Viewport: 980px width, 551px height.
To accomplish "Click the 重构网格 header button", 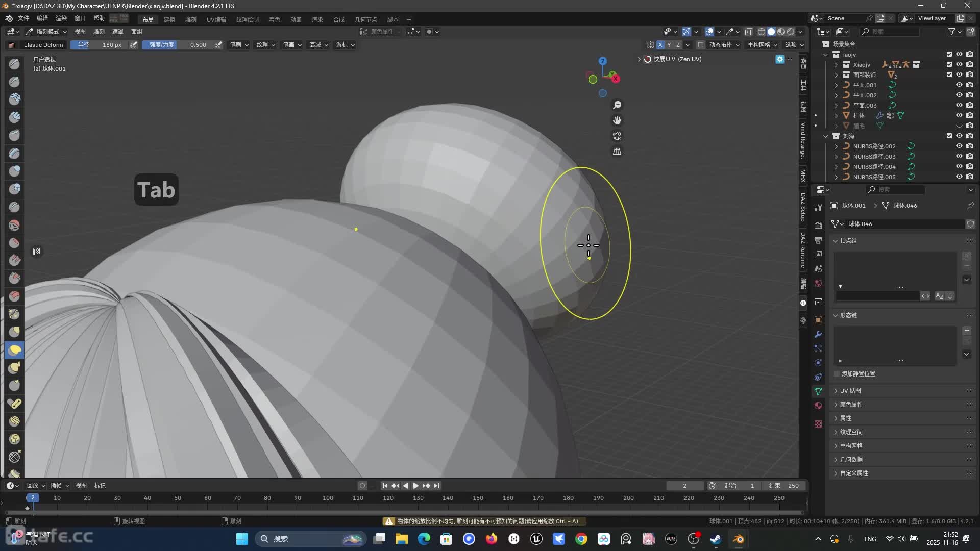I will 763,45.
